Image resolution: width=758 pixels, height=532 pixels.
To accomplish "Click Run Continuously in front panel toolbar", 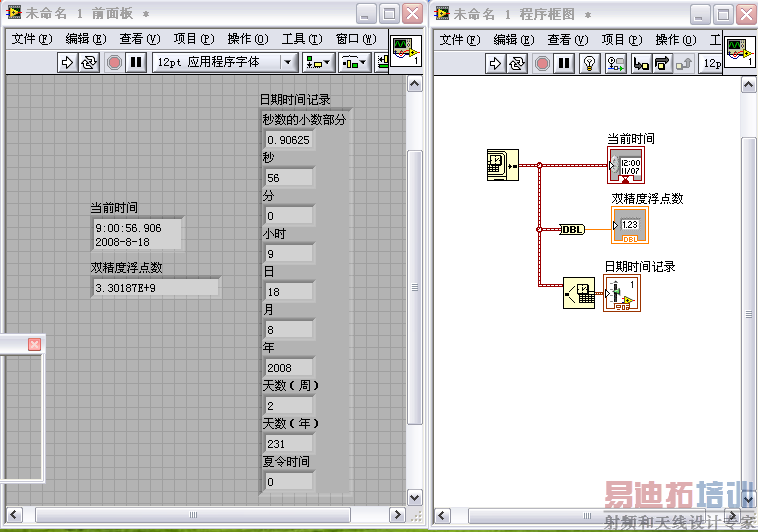I will 88,62.
